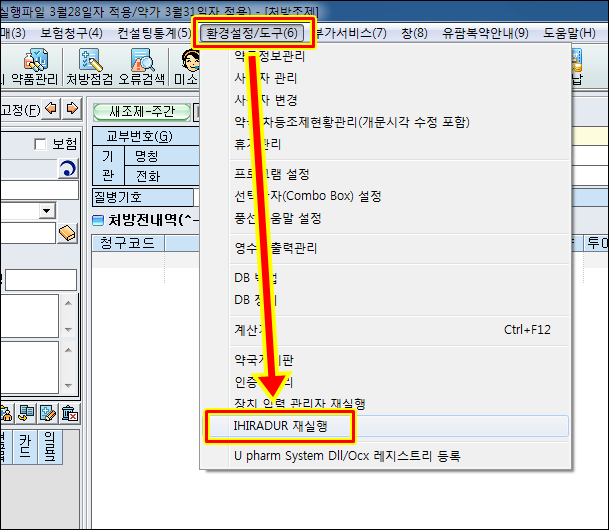Click scroll-down arrow of upper list box

68,330
